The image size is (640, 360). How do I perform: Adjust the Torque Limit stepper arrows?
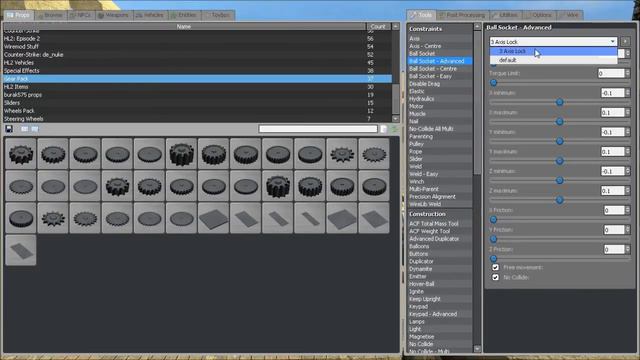[628, 73]
